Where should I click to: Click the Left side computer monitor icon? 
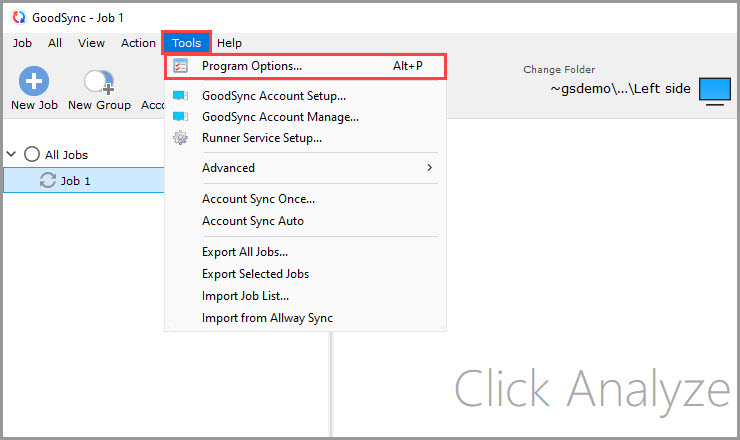[x=714, y=89]
